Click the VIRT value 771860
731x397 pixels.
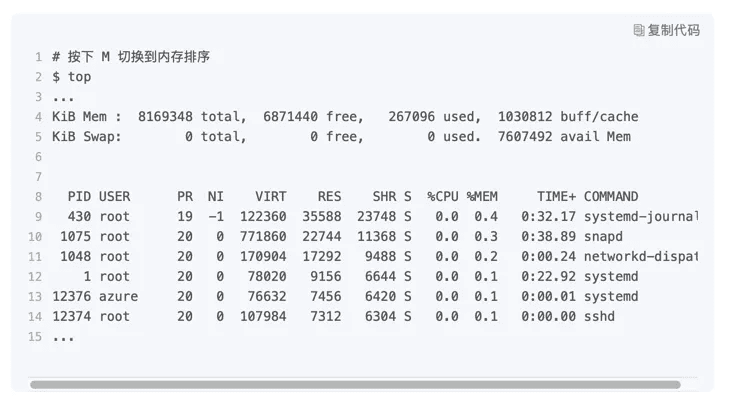tap(263, 237)
